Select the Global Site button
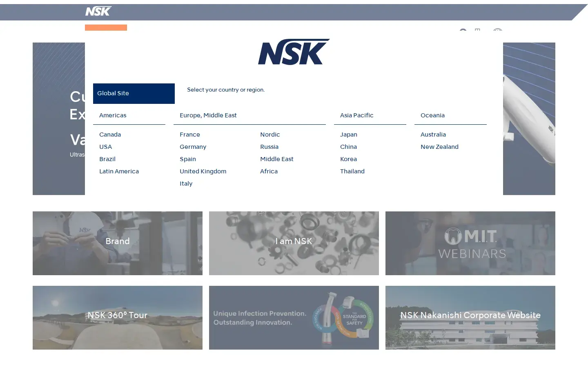588x368 pixels. (134, 94)
